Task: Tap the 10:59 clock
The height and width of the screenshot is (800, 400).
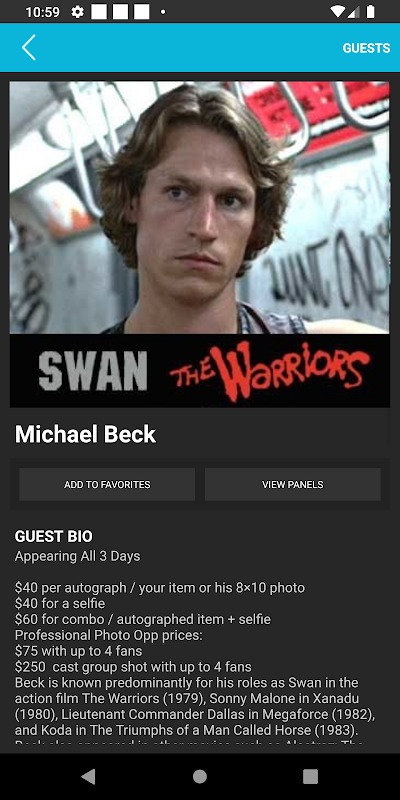Action: pos(42,12)
